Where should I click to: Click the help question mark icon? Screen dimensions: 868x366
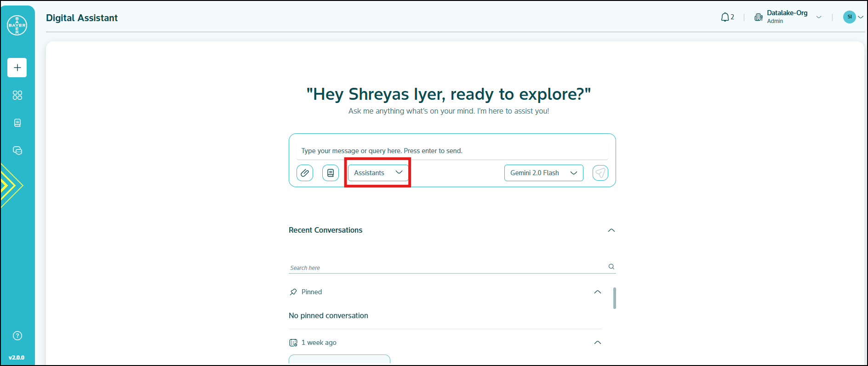click(x=17, y=336)
